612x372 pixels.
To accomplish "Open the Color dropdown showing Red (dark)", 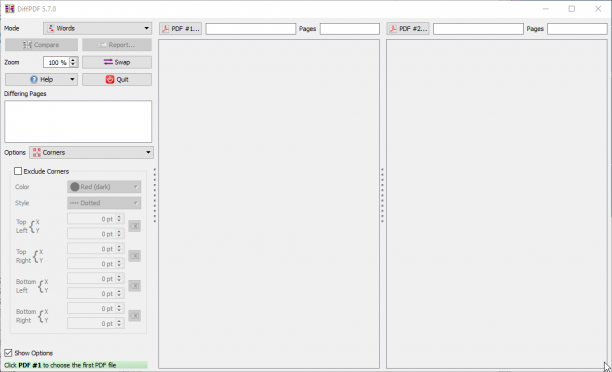I will (104, 187).
